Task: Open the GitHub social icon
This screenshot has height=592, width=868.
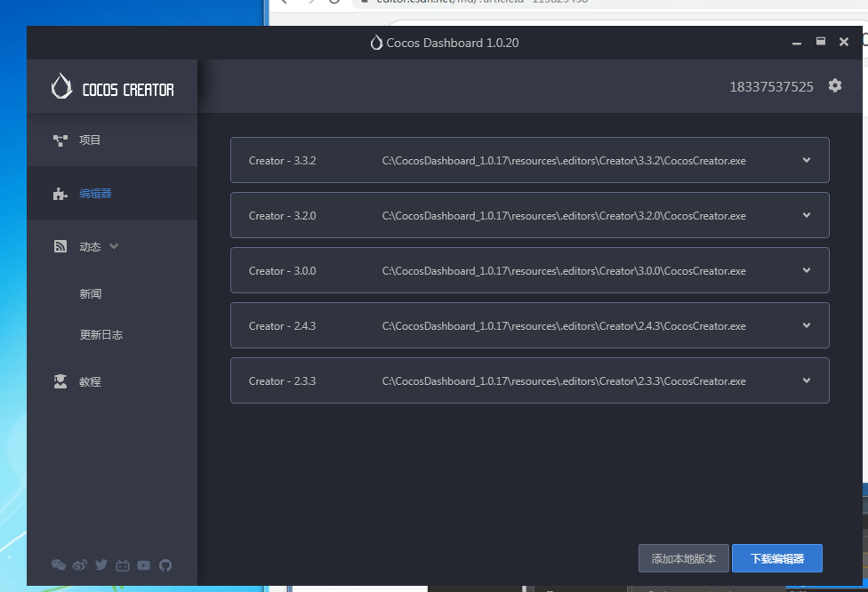Action: [165, 565]
